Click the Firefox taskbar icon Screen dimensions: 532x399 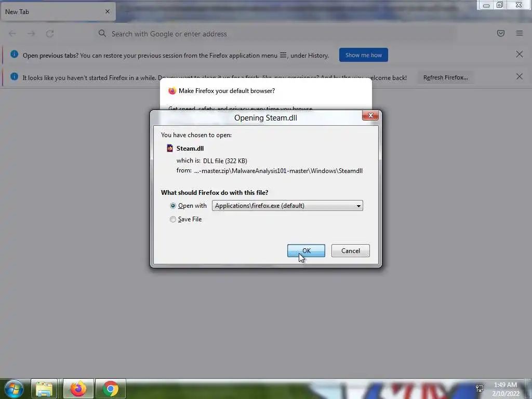coord(78,389)
